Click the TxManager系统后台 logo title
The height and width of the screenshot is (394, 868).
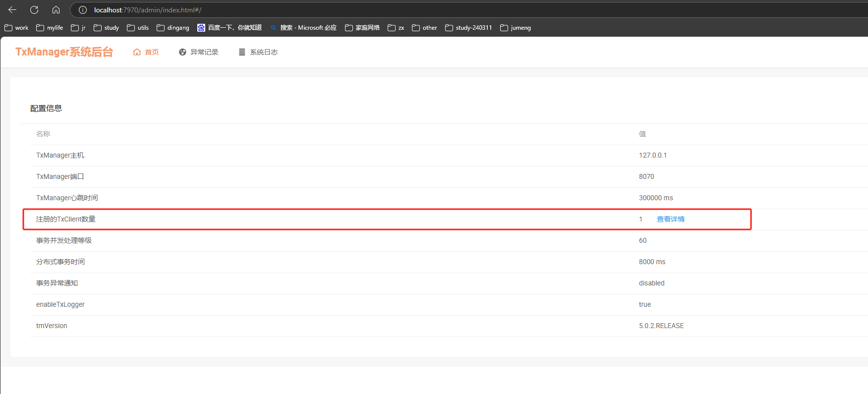click(64, 52)
